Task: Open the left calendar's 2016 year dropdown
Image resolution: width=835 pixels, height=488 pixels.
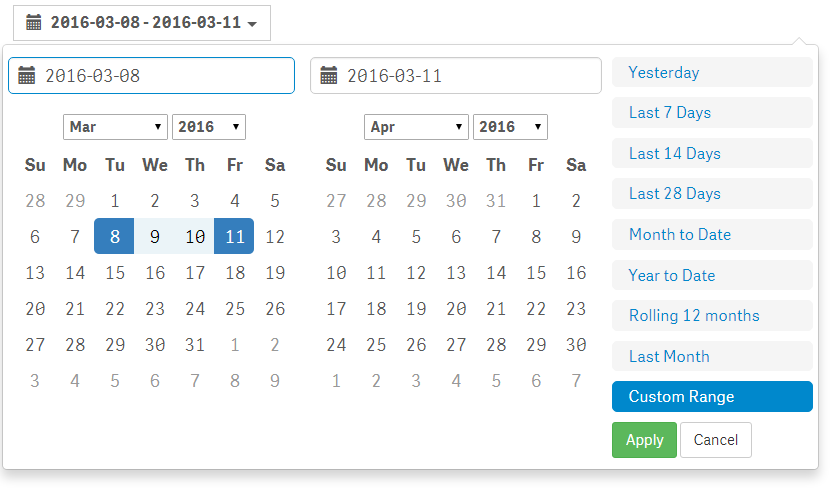Action: (x=209, y=127)
